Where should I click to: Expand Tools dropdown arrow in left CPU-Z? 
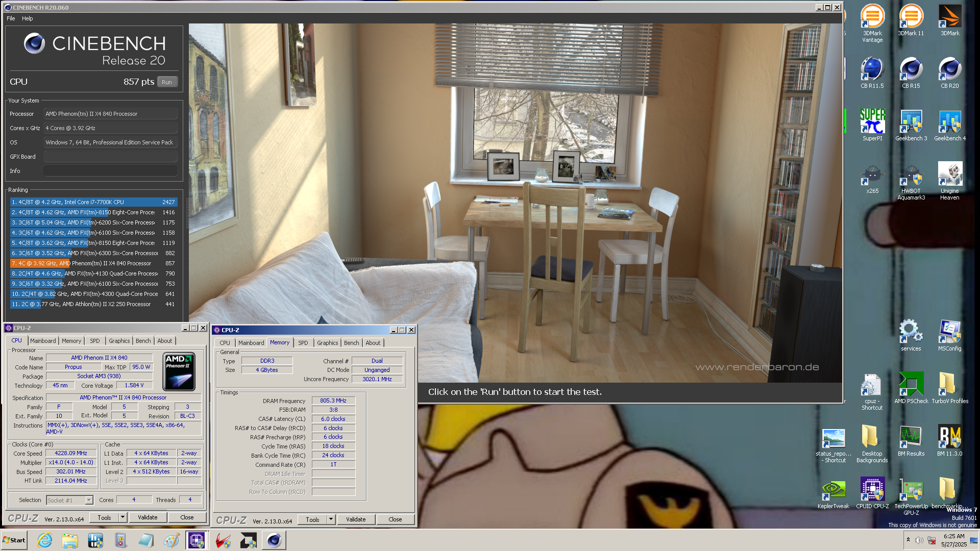coord(122,517)
